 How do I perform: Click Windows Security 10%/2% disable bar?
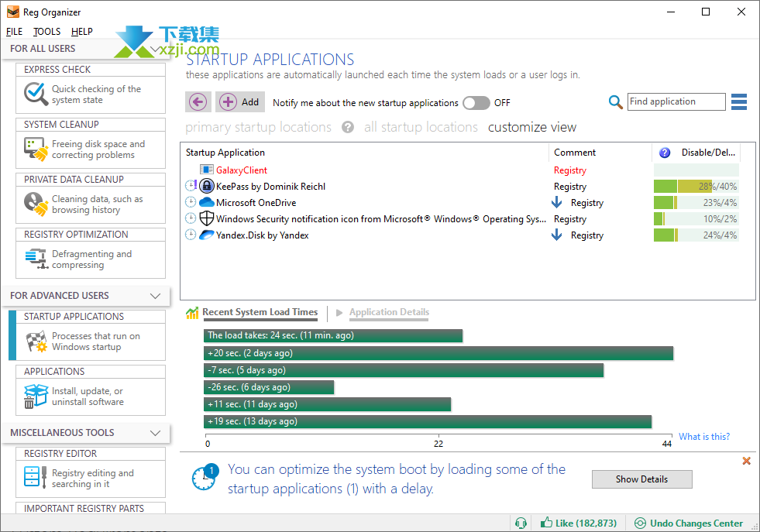pos(696,218)
